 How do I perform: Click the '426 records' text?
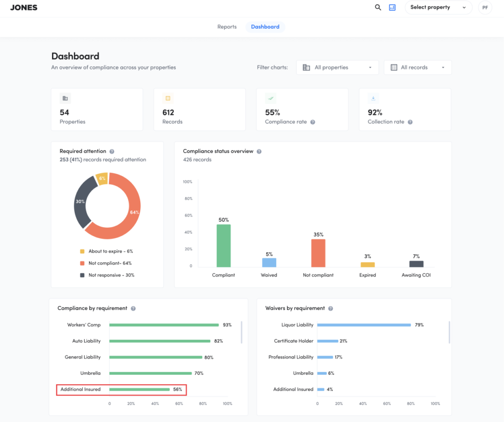coord(197,160)
